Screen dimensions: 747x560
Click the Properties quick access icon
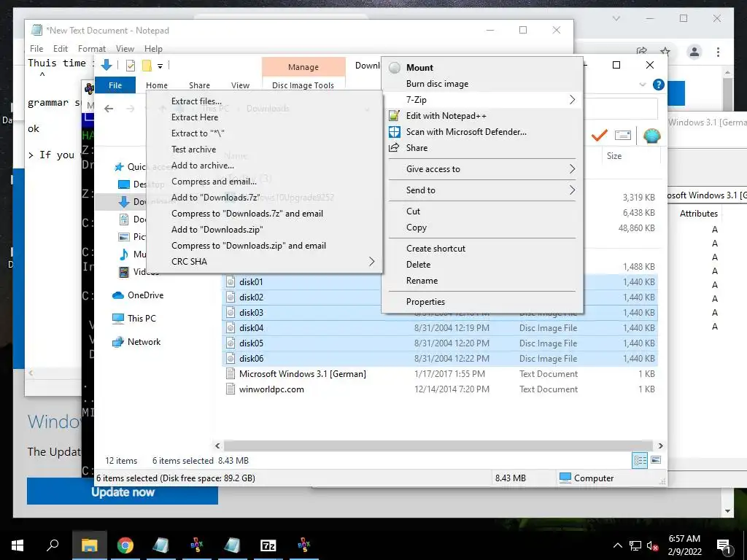(x=130, y=65)
